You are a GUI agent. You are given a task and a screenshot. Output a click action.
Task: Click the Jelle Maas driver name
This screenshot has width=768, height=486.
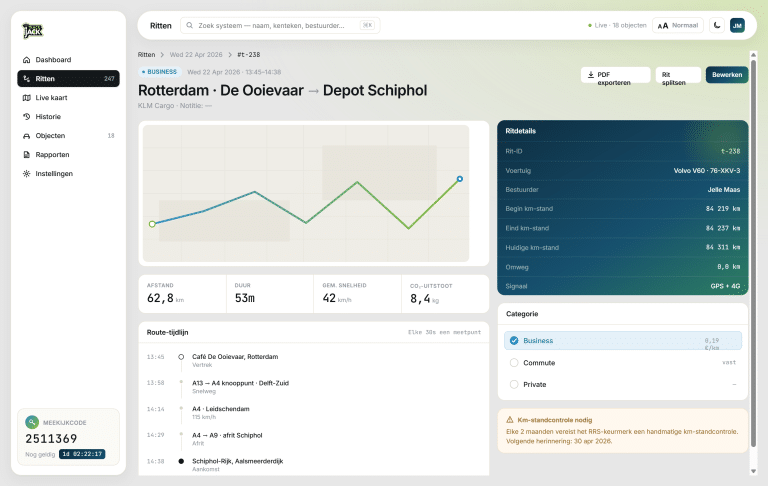pyautogui.click(x=723, y=190)
